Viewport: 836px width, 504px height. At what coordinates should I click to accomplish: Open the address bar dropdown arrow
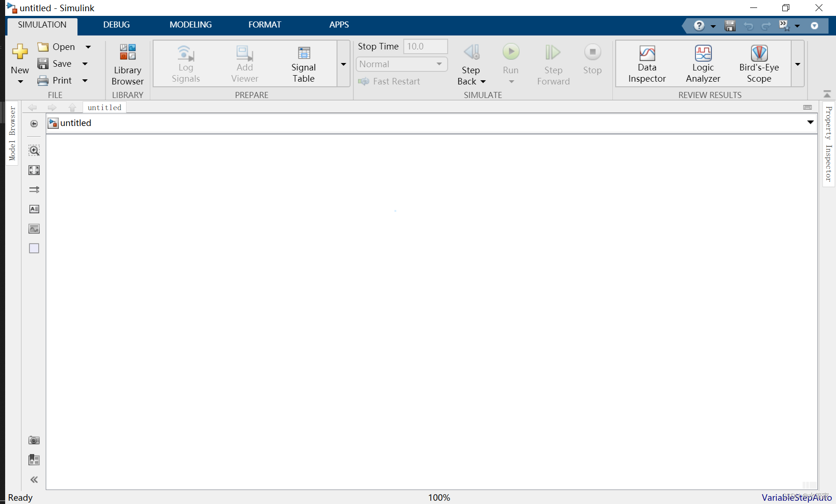810,122
